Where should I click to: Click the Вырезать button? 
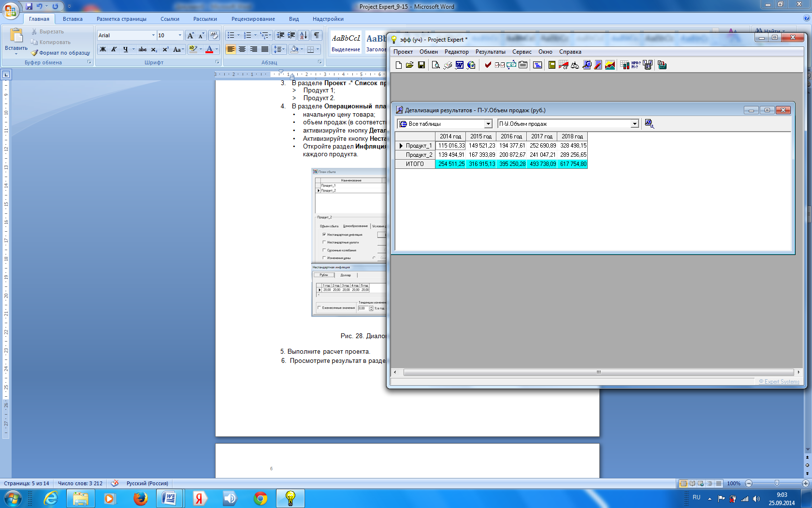(x=47, y=31)
